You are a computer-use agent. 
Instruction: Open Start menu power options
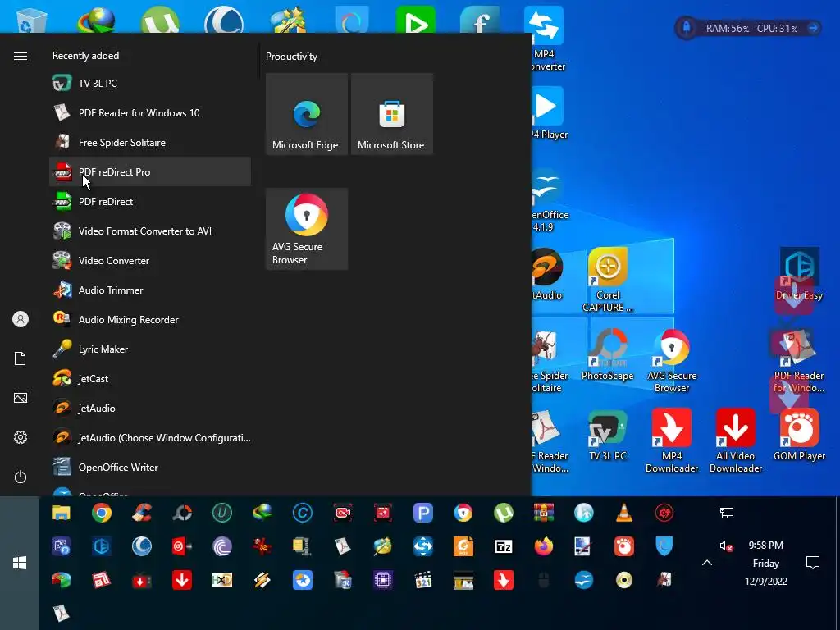tap(21, 477)
